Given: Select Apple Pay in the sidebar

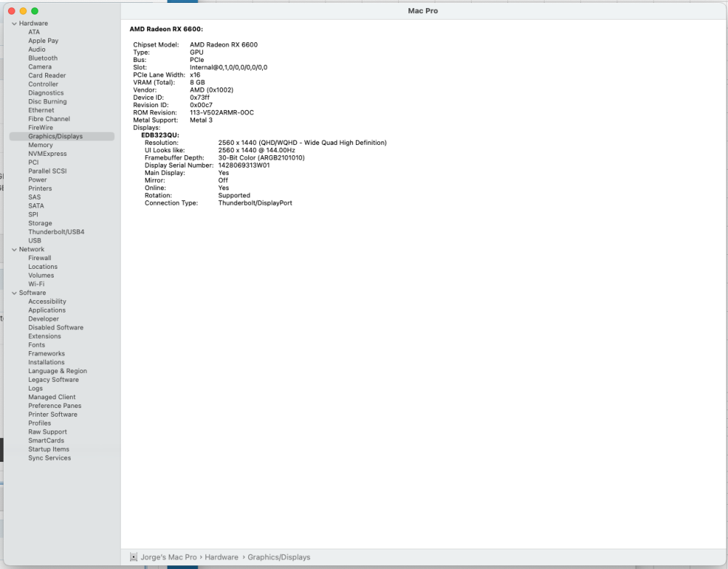Looking at the screenshot, I should pos(43,41).
